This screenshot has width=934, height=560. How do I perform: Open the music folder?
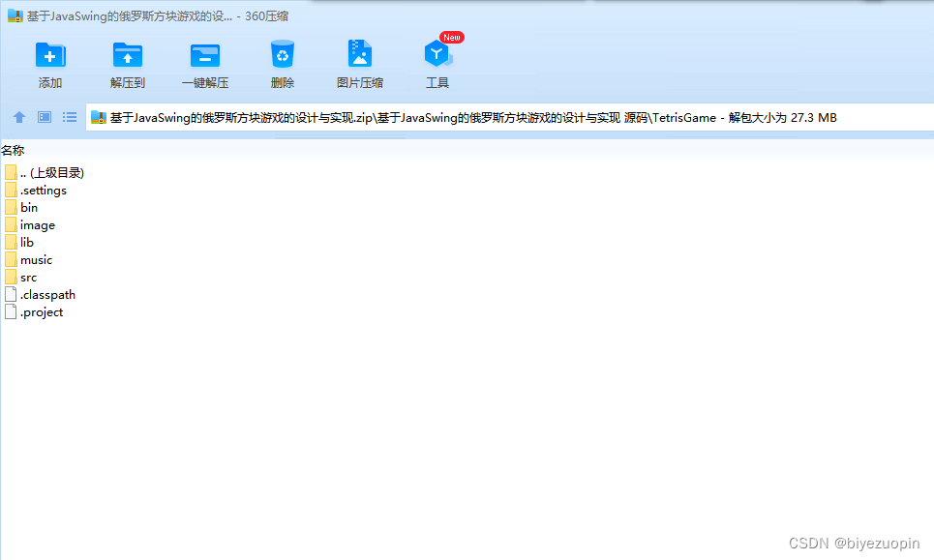coord(36,259)
